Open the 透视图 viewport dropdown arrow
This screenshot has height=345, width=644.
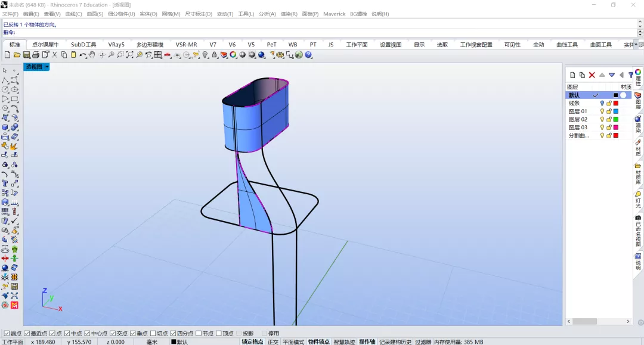[47, 67]
